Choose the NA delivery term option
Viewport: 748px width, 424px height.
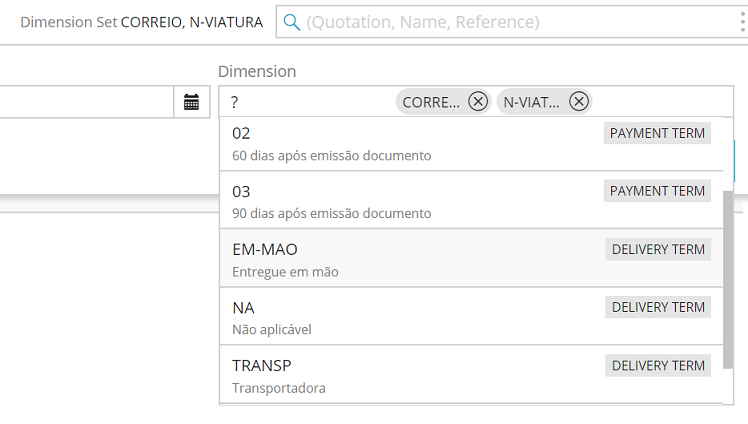point(471,317)
